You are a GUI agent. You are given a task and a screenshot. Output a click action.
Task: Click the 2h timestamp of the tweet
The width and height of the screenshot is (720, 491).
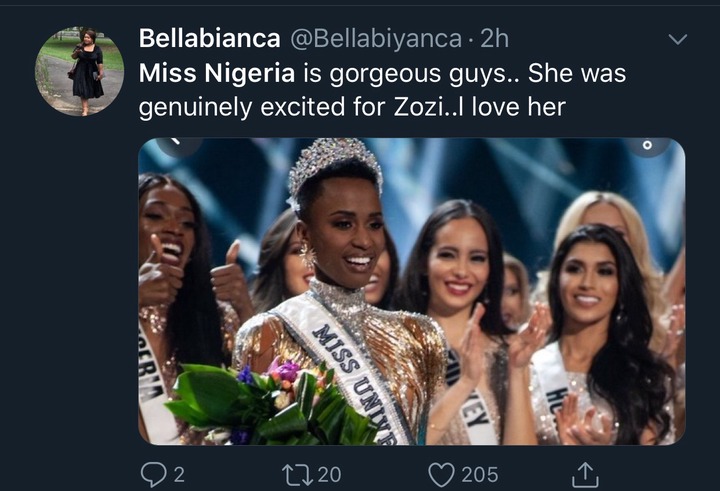pyautogui.click(x=493, y=39)
